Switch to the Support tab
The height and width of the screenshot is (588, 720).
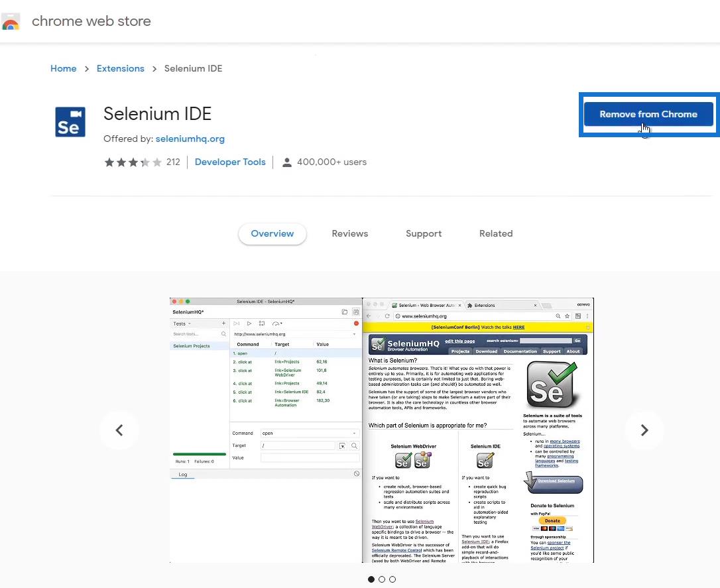pos(424,233)
